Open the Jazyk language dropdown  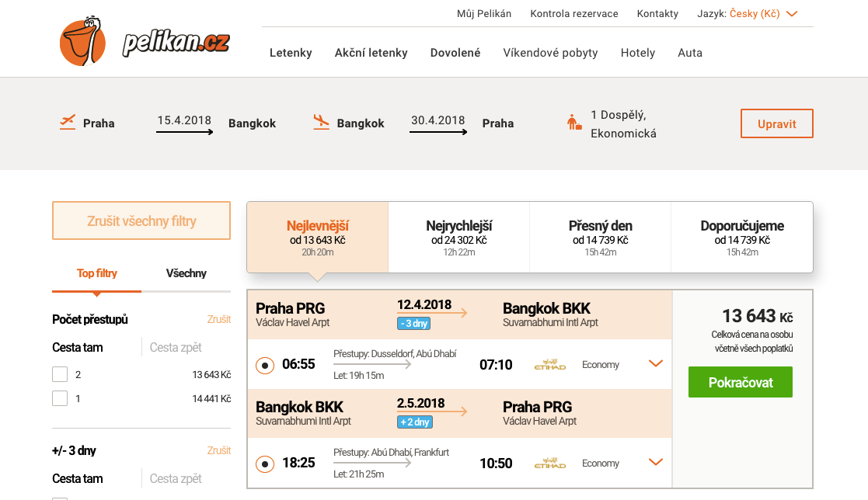tap(792, 14)
